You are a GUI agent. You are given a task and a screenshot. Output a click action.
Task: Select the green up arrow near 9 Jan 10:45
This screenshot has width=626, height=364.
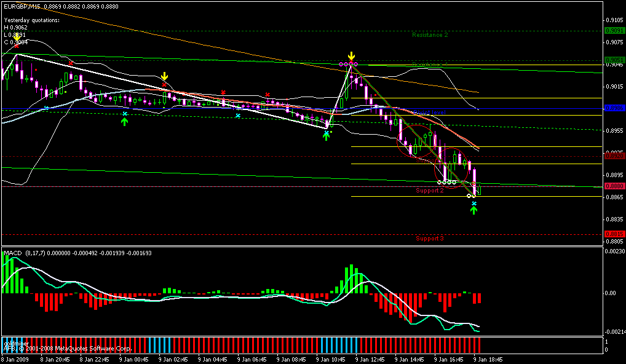pyautogui.click(x=327, y=136)
